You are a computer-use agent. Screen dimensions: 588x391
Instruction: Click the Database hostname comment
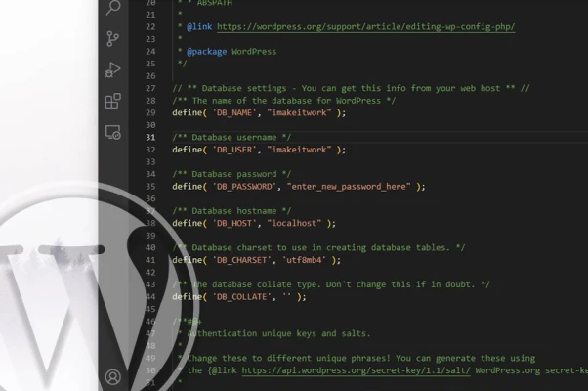pyautogui.click(x=231, y=211)
